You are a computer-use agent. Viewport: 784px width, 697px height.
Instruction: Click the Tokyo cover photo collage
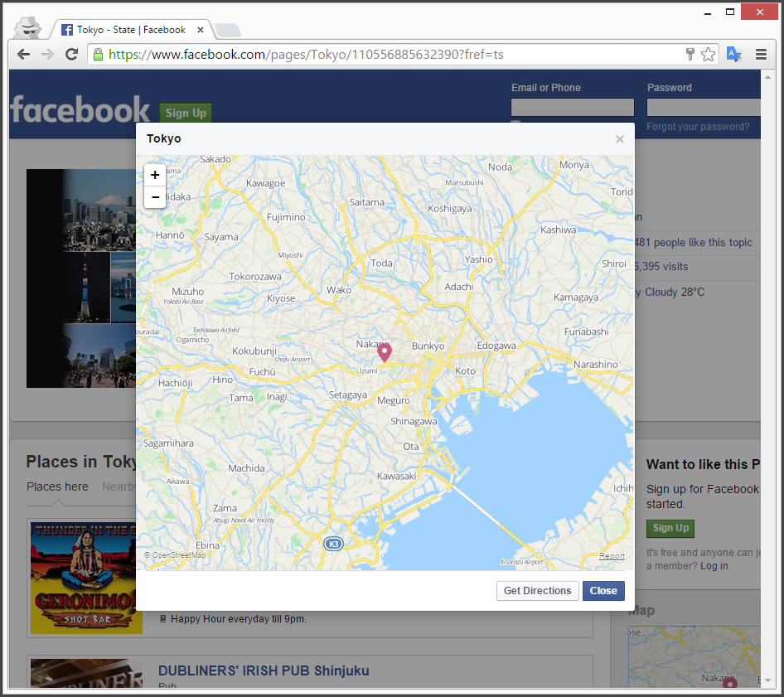(81, 278)
